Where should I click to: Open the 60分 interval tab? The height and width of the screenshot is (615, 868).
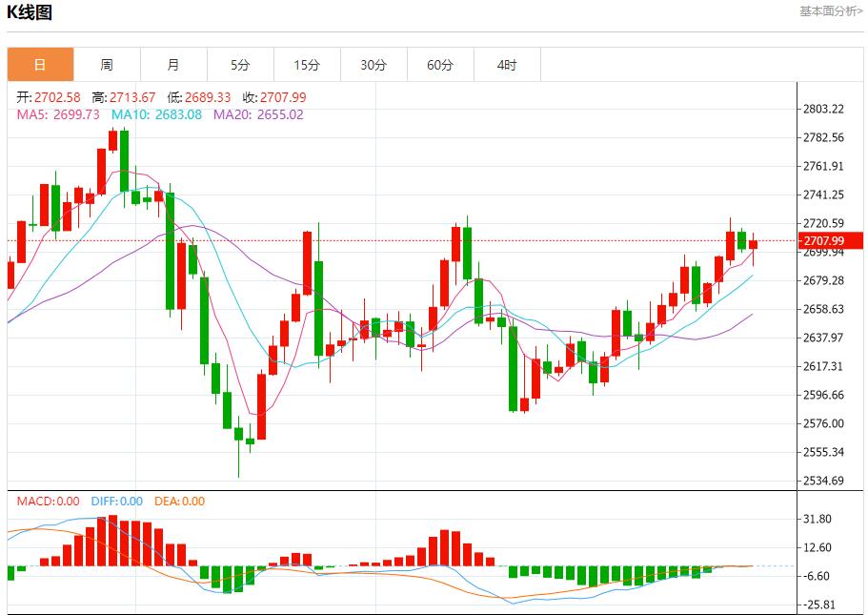(x=440, y=65)
